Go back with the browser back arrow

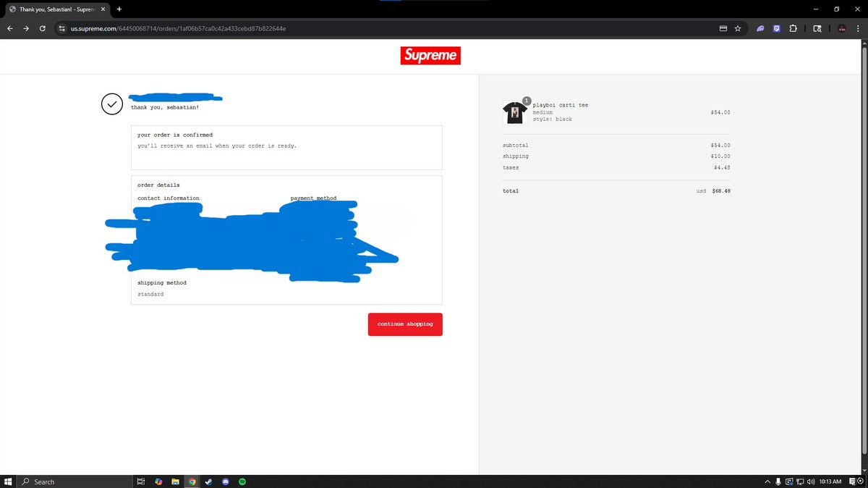tap(10, 28)
